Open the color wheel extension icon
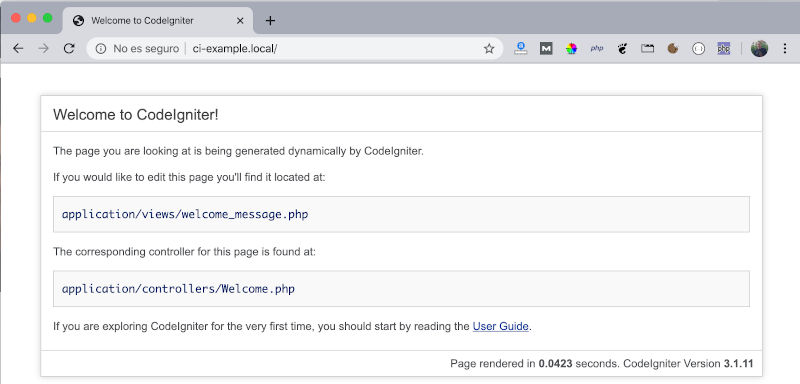The image size is (800, 384). click(x=571, y=48)
